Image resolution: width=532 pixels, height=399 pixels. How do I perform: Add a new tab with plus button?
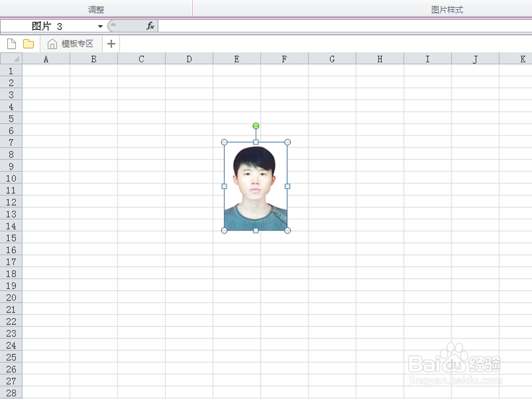pyautogui.click(x=111, y=44)
